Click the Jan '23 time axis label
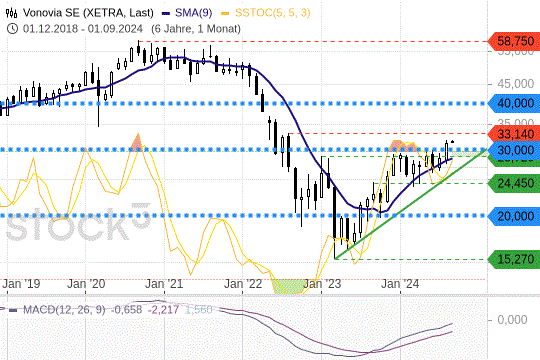540x360 pixels. (322, 284)
